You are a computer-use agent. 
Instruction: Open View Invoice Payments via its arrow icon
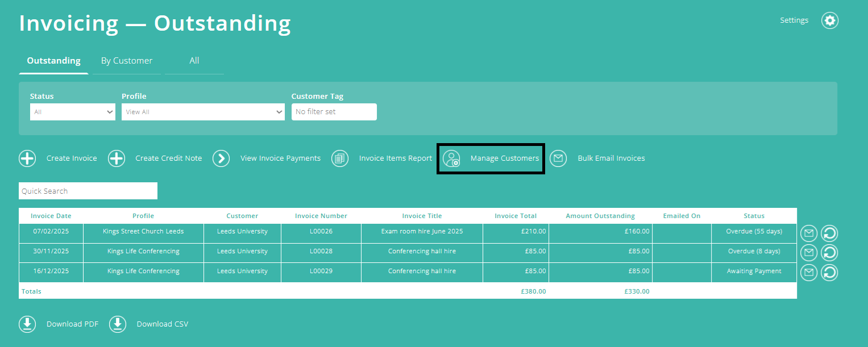(221, 158)
